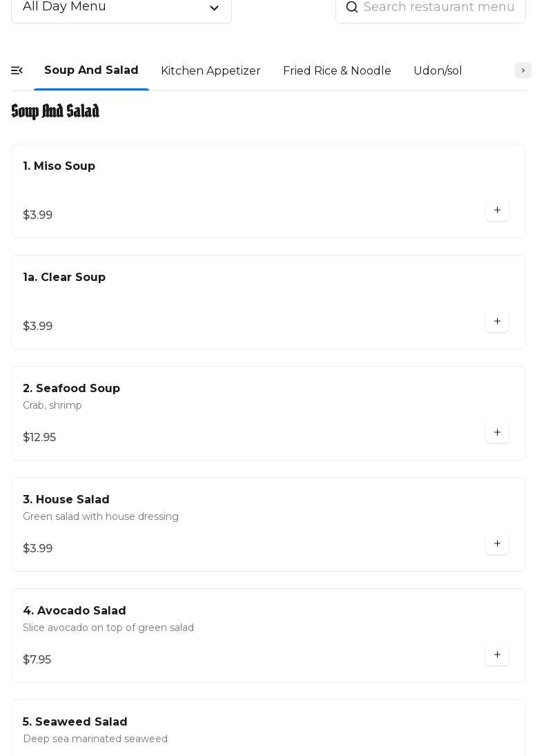Open the 1. Miso Soup item title

click(x=59, y=166)
